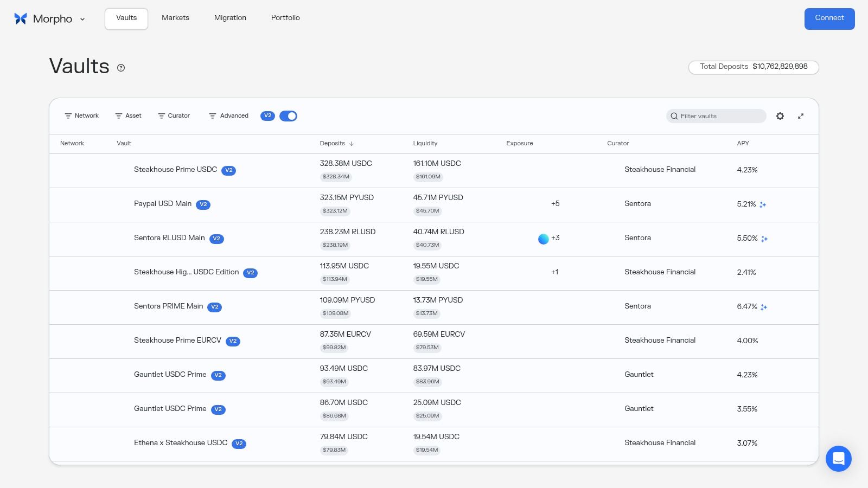Viewport: 868px width, 488px height.
Task: Expand the table to fullscreen
Action: [x=801, y=116]
